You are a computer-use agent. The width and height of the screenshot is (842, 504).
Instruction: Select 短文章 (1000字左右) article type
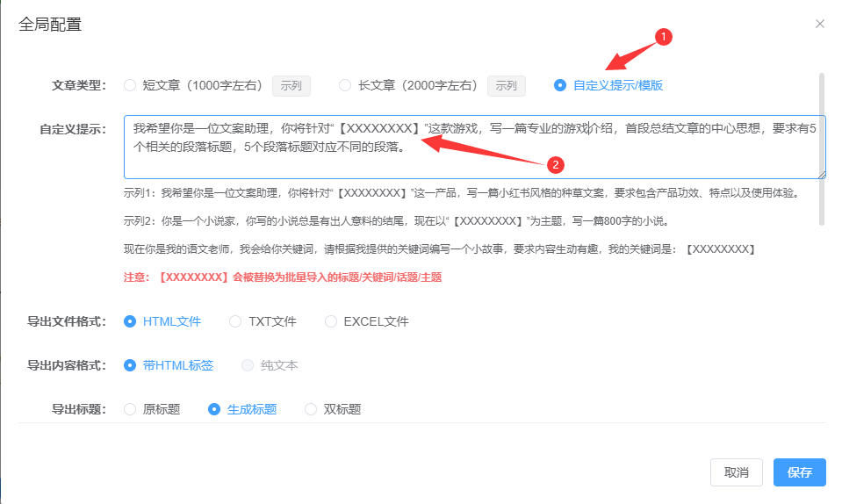click(x=130, y=85)
